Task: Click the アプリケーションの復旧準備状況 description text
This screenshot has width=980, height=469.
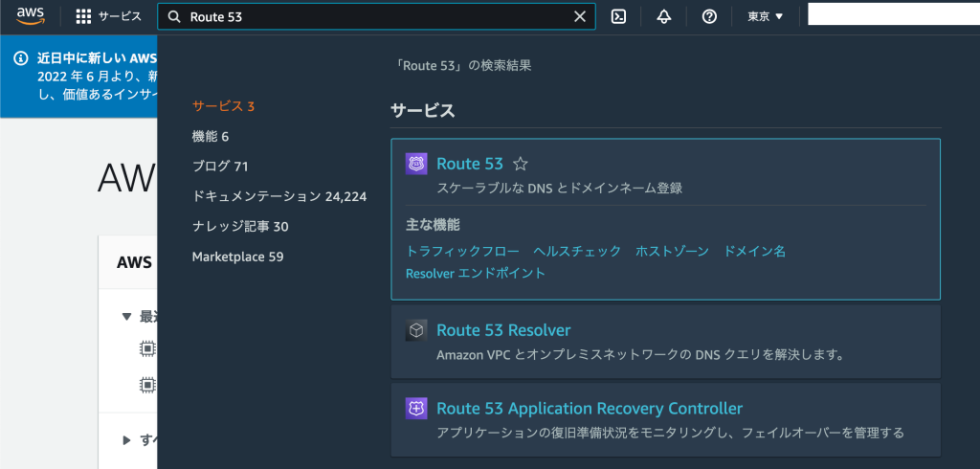Action: [x=671, y=433]
